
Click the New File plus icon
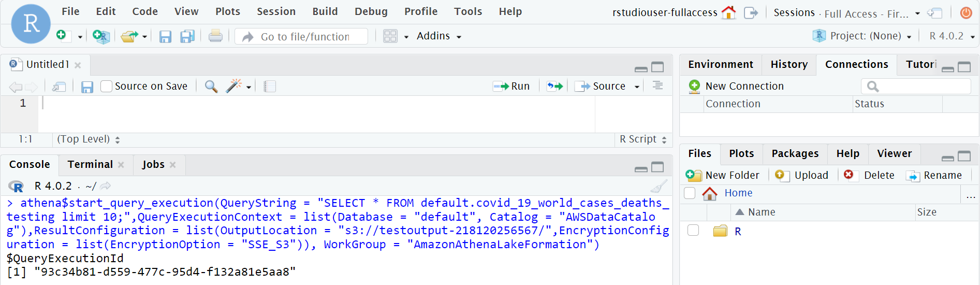62,35
